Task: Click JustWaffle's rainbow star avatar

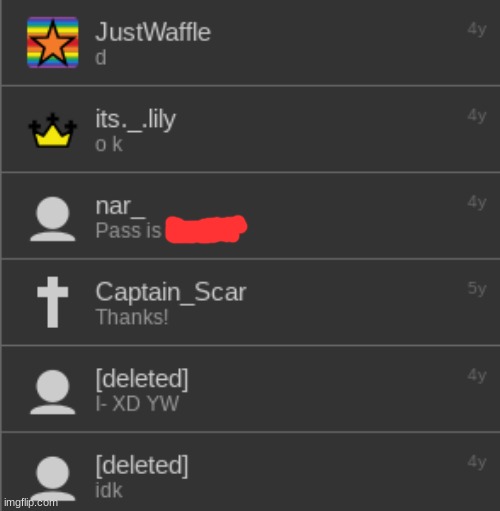Action: point(53,42)
